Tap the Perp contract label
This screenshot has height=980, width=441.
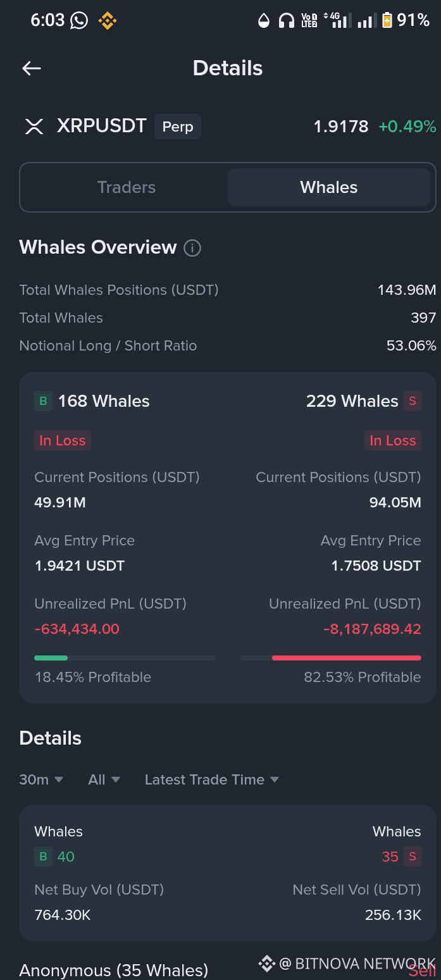178,127
